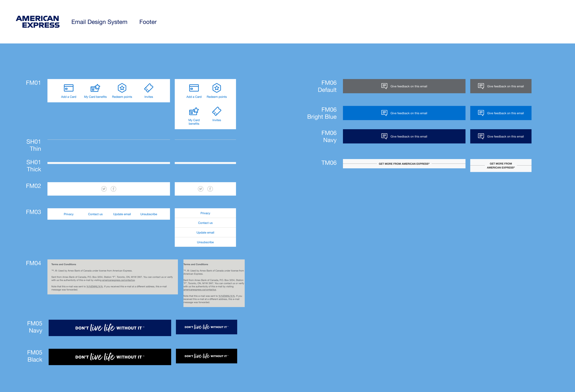575x392 pixels.
Task: Click wide FM05 Black tagline banner
Action: pyautogui.click(x=110, y=357)
